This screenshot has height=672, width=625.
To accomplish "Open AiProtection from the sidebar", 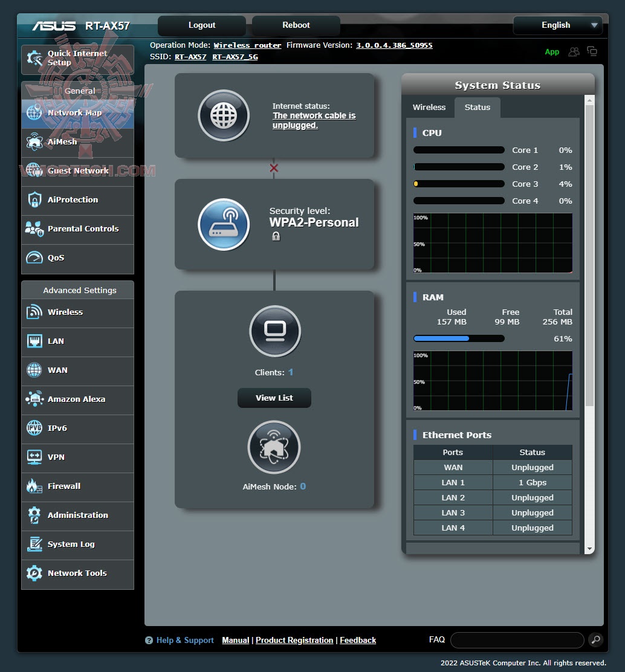I will [77, 199].
